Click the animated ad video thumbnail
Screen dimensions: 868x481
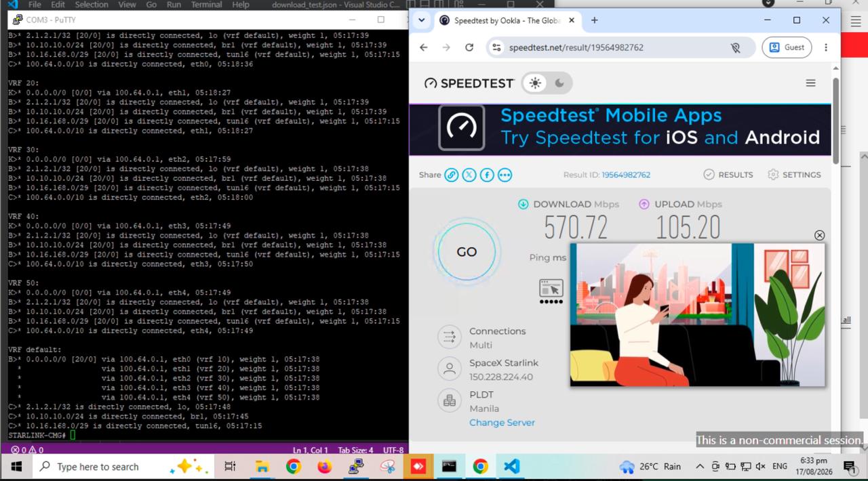click(x=697, y=315)
